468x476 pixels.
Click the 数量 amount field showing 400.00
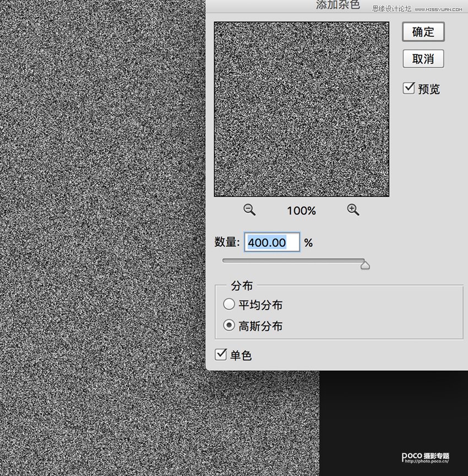pyautogui.click(x=272, y=242)
